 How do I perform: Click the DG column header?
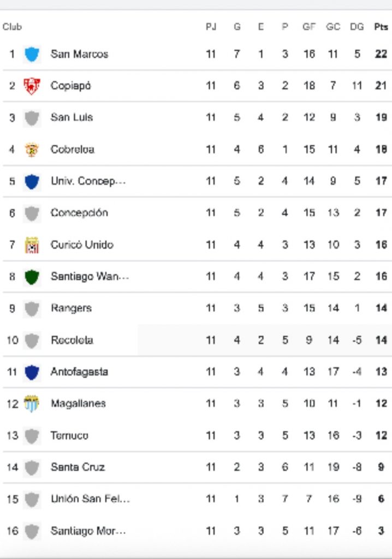click(357, 27)
